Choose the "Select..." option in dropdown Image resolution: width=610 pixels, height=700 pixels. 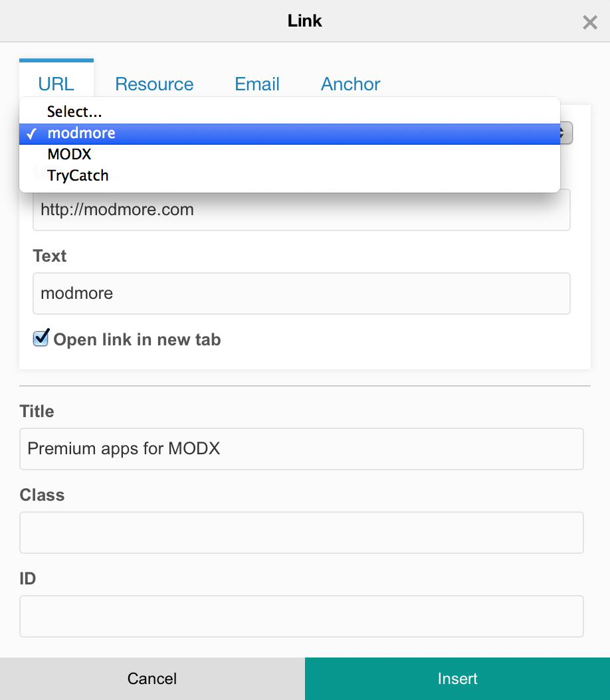[x=289, y=112]
